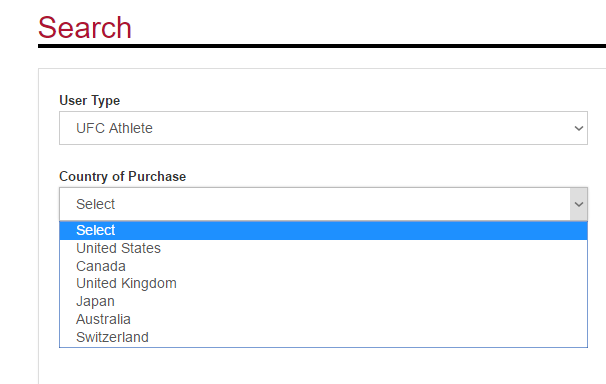Click the User Type chevron arrow

pyautogui.click(x=579, y=128)
